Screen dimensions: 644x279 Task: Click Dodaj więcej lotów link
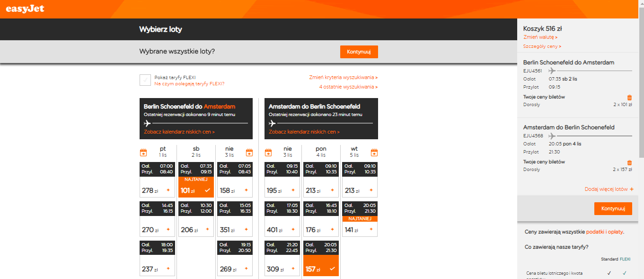pos(609,189)
